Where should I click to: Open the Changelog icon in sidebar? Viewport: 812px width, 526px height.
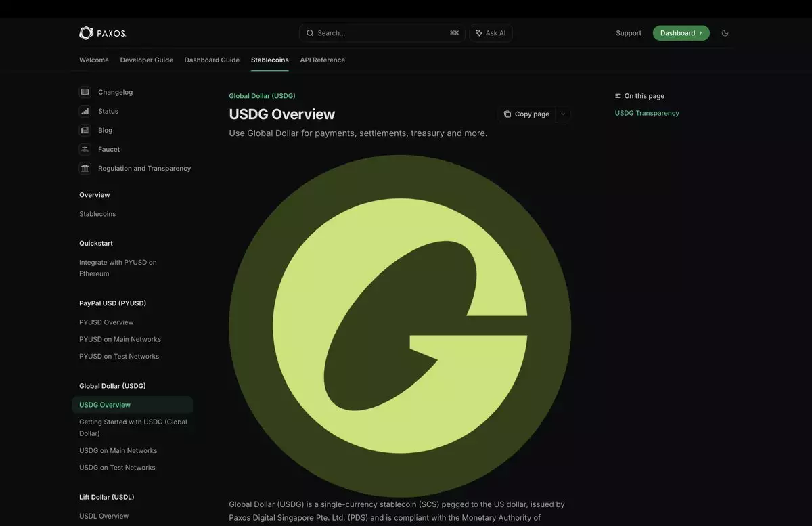[85, 92]
